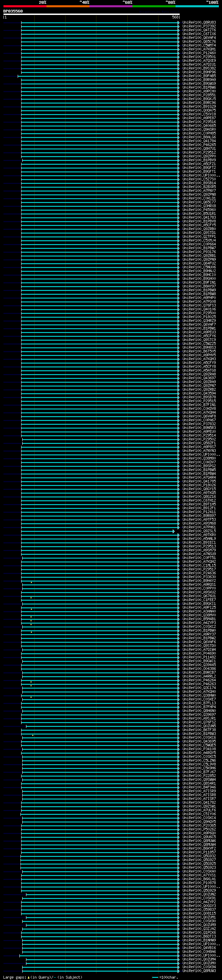Click the purple ~60% identity color segment
The width and height of the screenshot is (222, 980).
click(x=111, y=6)
